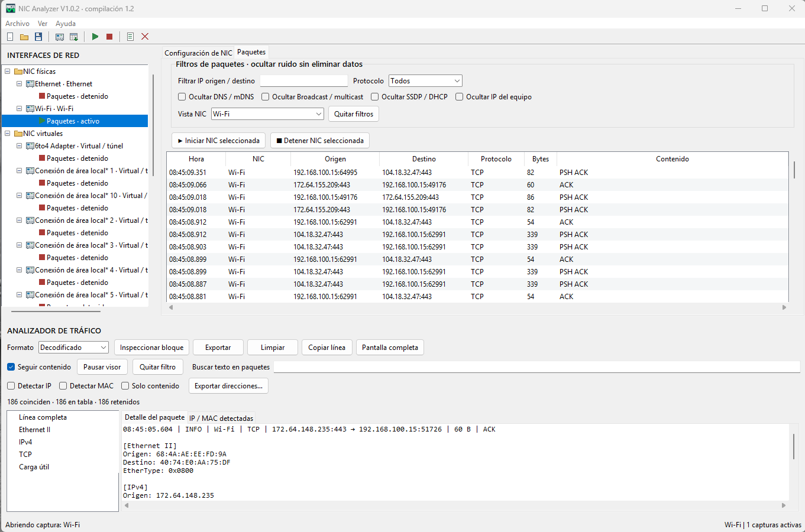Image resolution: width=805 pixels, height=532 pixels.
Task: Switch to Configuración de NIC tab
Action: pyautogui.click(x=198, y=53)
